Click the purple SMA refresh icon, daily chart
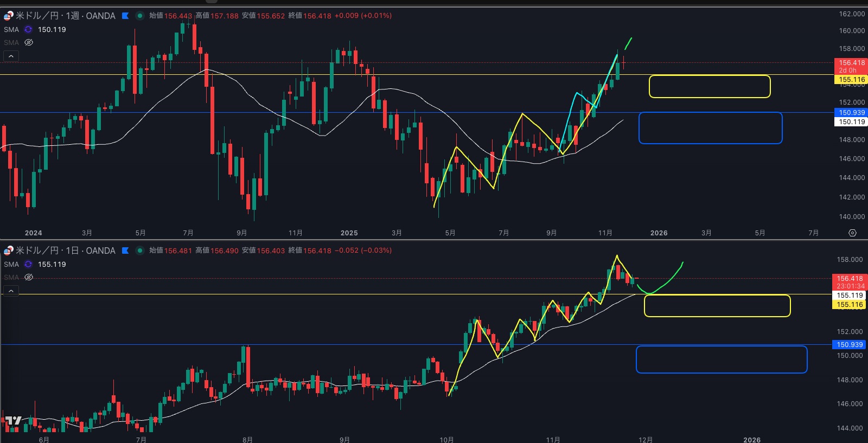The width and height of the screenshot is (868, 443). [28, 265]
